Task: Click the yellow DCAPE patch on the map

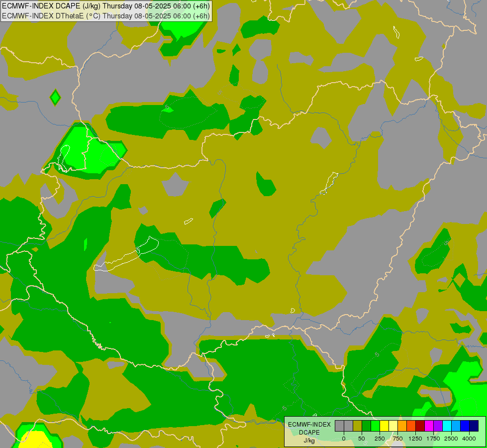Action: [x=35, y=439]
